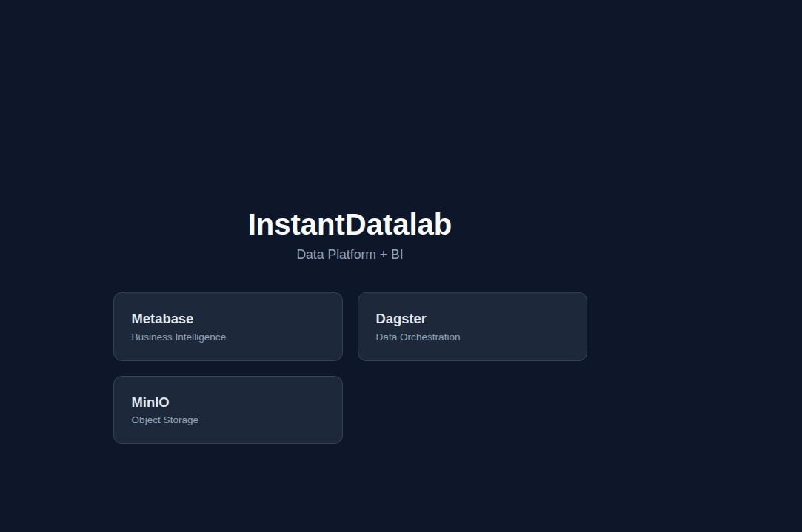Image resolution: width=802 pixels, height=532 pixels.
Task: Click the Object Storage subtitle
Action: coord(164,420)
